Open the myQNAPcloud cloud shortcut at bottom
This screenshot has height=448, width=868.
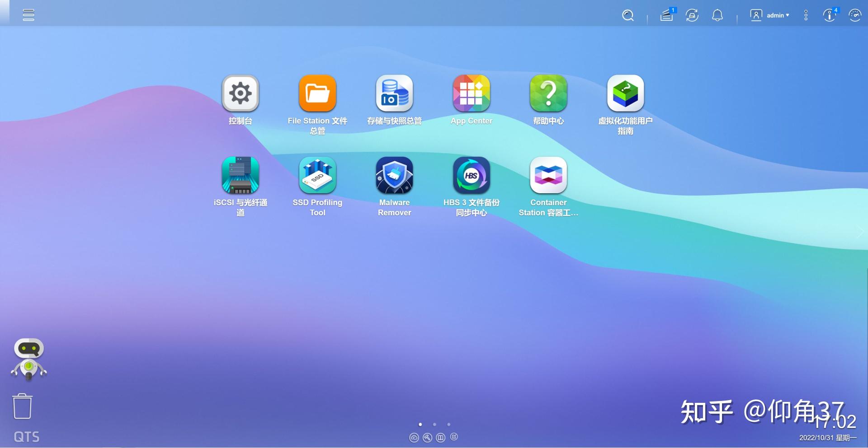(x=414, y=437)
